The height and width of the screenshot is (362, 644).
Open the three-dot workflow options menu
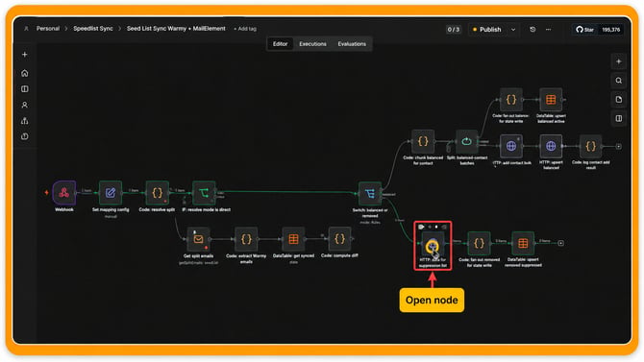coord(548,30)
